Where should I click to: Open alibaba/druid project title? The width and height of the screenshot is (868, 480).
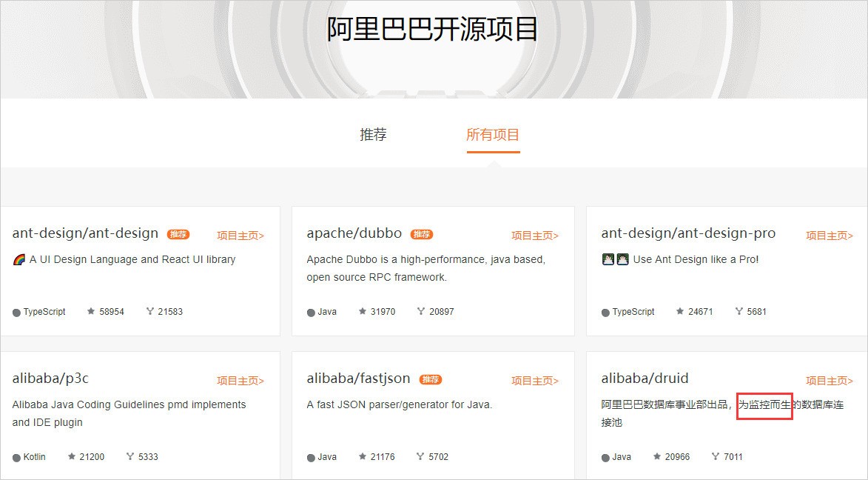point(645,379)
